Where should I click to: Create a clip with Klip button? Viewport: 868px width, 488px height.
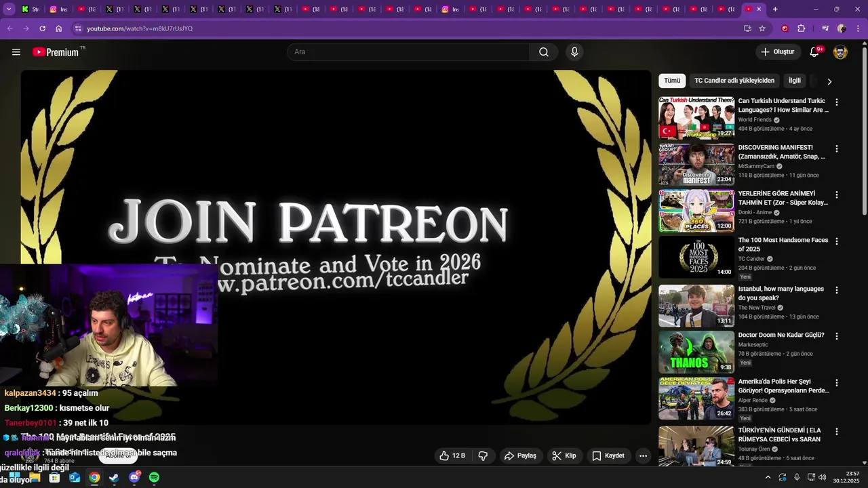pyautogui.click(x=564, y=456)
